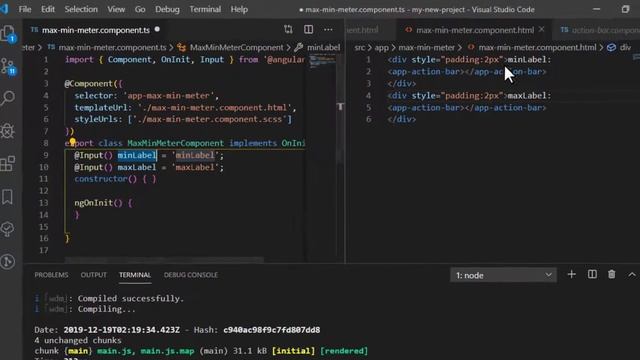Click 'maxLabel:' text in the HTML editor

pos(529,96)
